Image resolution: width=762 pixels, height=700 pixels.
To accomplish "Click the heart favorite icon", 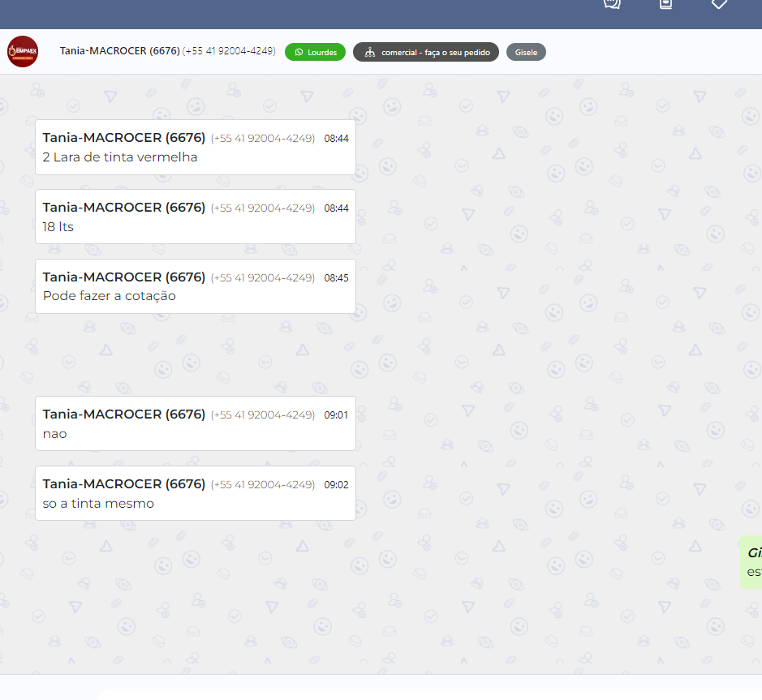I will [x=719, y=4].
